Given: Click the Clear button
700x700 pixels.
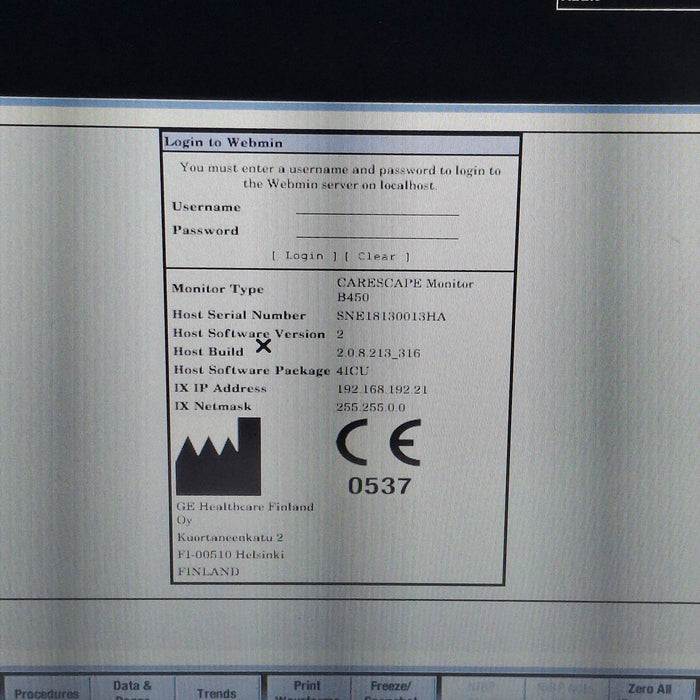Looking at the screenshot, I should (x=377, y=257).
